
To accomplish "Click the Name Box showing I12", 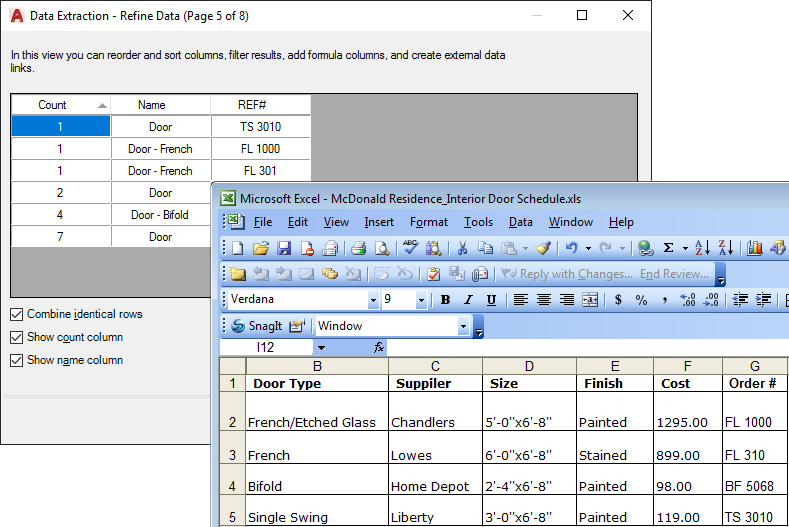I will tap(266, 347).
